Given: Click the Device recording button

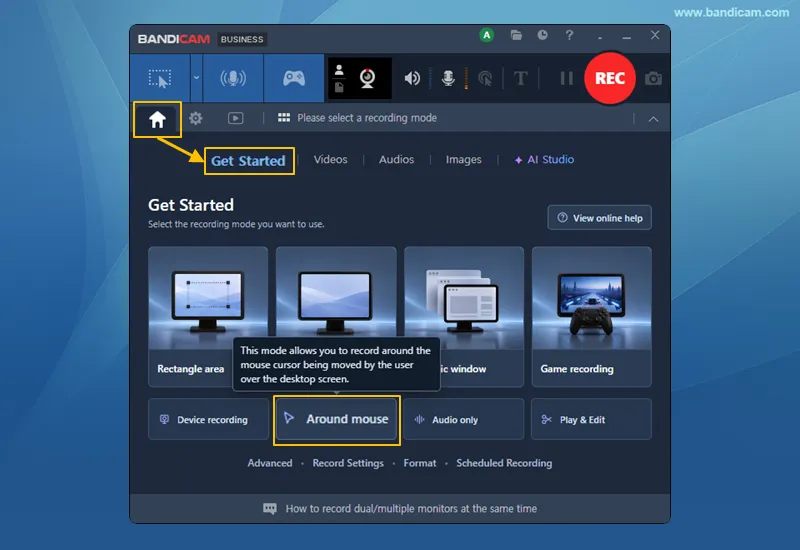Looking at the screenshot, I should coord(208,419).
